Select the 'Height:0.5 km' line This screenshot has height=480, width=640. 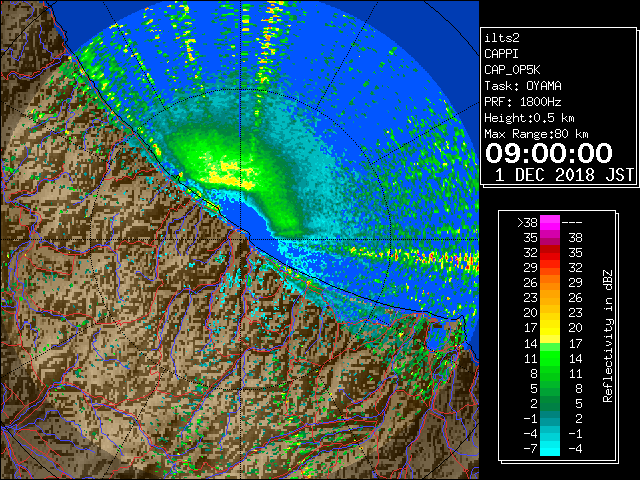(529, 118)
